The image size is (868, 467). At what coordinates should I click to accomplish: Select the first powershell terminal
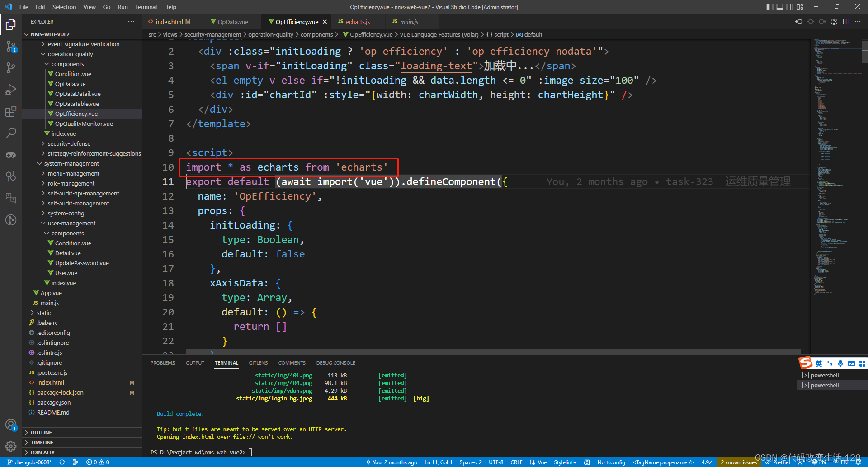pos(832,375)
